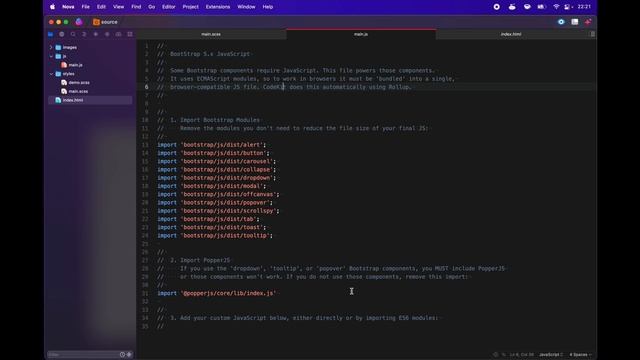Image resolution: width=640 pixels, height=360 pixels.
Task: Click the source project icon in toolbar
Action: [x=96, y=22]
